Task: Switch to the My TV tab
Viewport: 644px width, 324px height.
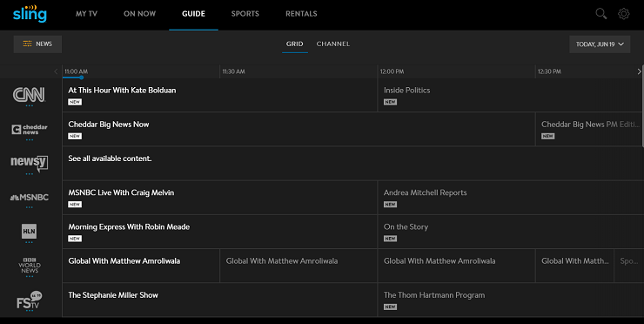Action: (x=86, y=14)
